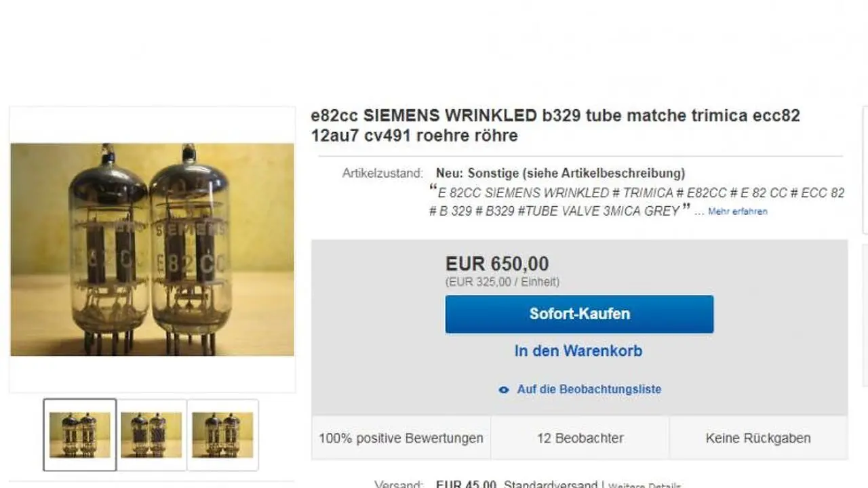Viewport: 868px width, 488px height.
Task: Select the second tube photo thumbnail
Action: [x=151, y=434]
